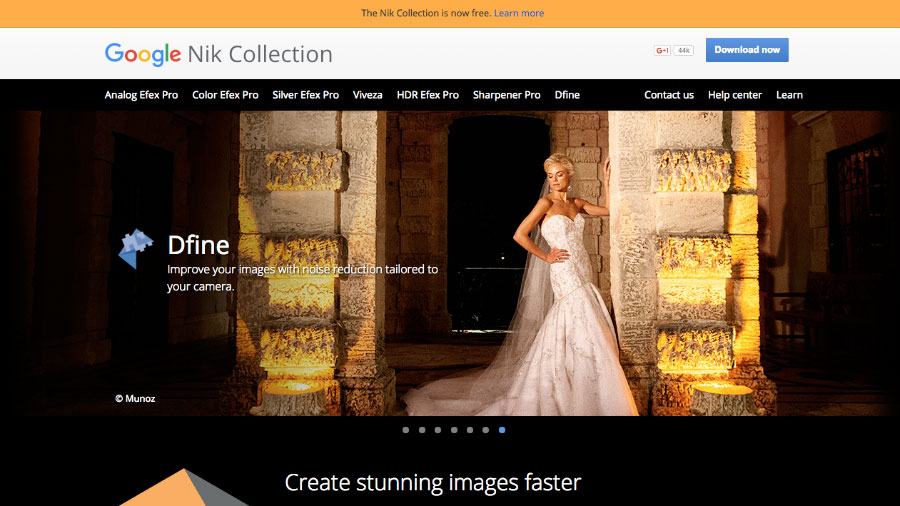The image size is (900, 506).
Task: Click the Dfine noise reduction description text
Action: pos(302,278)
